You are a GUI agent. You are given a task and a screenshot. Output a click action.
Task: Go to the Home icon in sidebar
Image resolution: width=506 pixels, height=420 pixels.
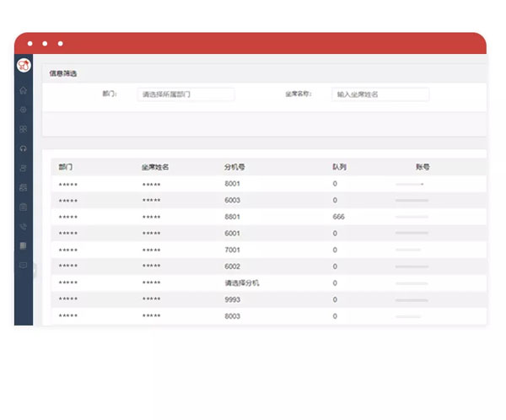tap(24, 90)
